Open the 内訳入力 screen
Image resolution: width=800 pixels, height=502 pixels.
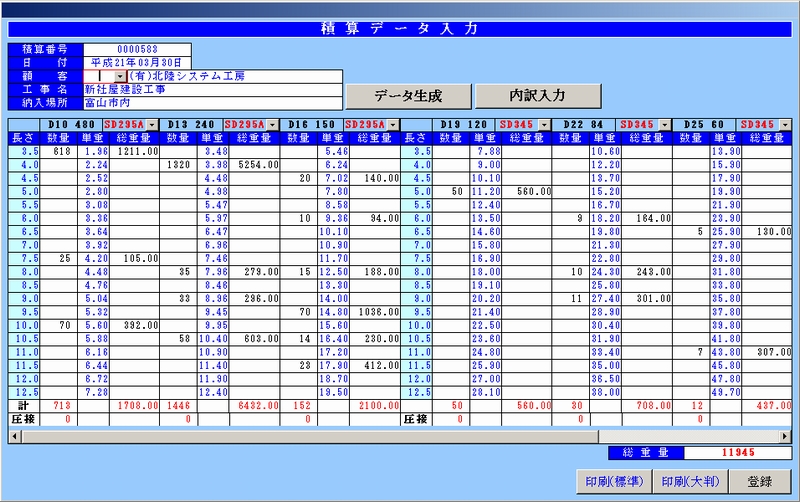click(x=538, y=96)
